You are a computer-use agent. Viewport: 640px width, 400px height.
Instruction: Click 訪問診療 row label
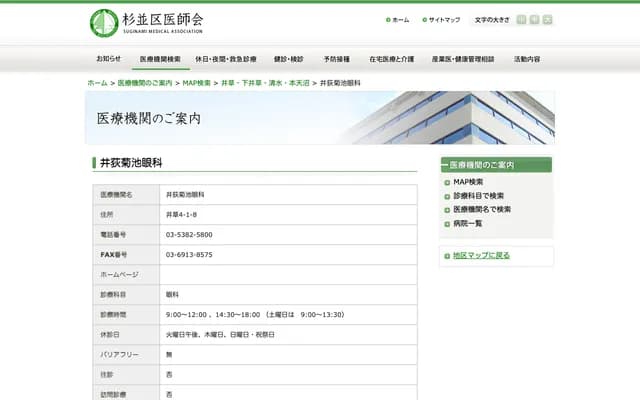[x=113, y=395]
